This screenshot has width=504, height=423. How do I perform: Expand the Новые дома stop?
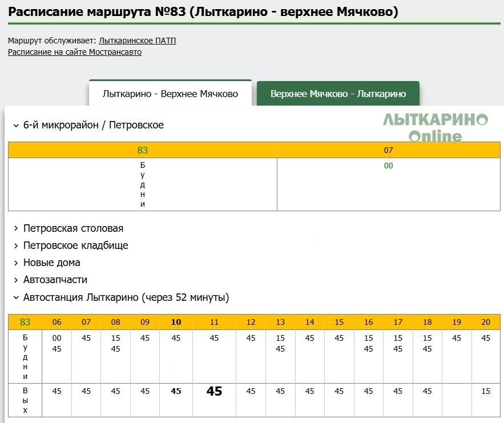(x=51, y=263)
